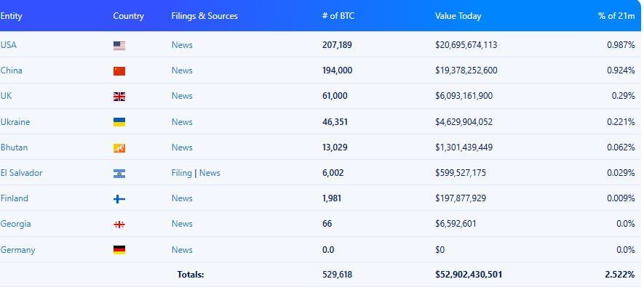This screenshot has height=287, width=644.
Task: Click the El Salvador flag icon
Action: pyautogui.click(x=119, y=174)
